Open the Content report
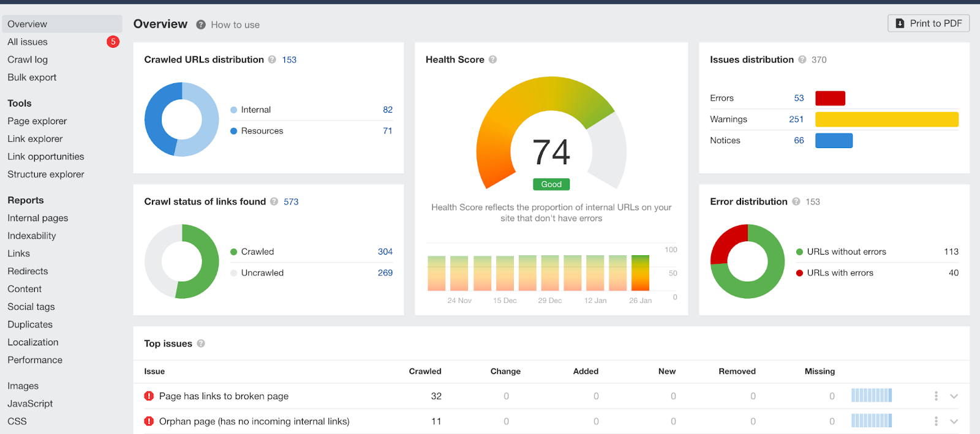Image resolution: width=980 pixels, height=434 pixels. [24, 289]
